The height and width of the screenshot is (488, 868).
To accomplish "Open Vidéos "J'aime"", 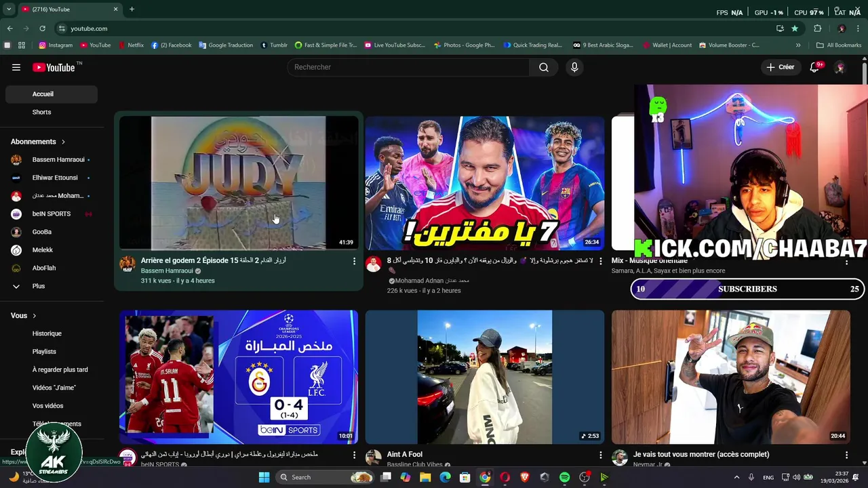I will point(52,388).
